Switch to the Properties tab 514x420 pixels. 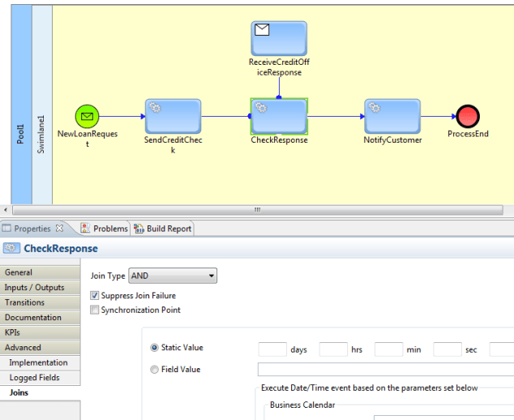click(32, 229)
